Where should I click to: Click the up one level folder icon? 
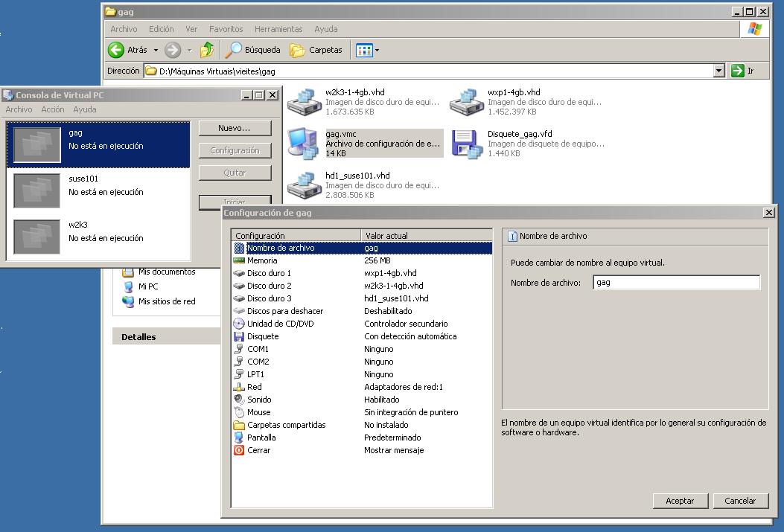point(207,50)
